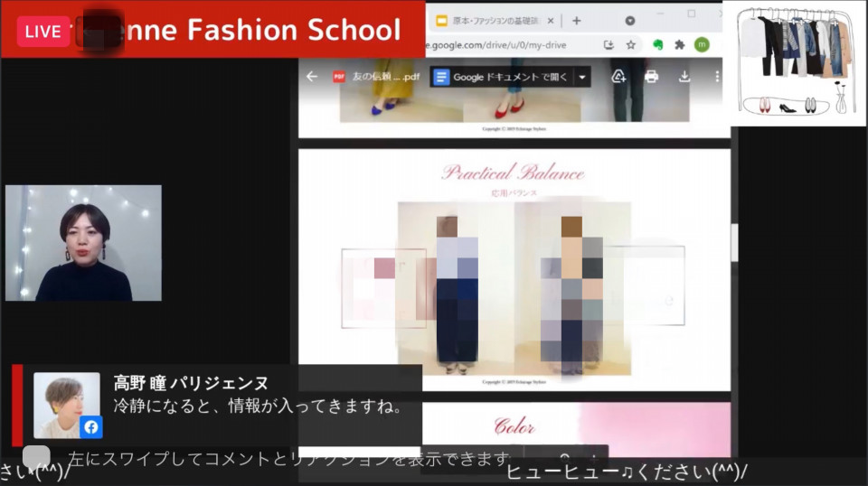The image size is (868, 486).
Task: Click the red PDF file icon
Action: click(x=339, y=77)
